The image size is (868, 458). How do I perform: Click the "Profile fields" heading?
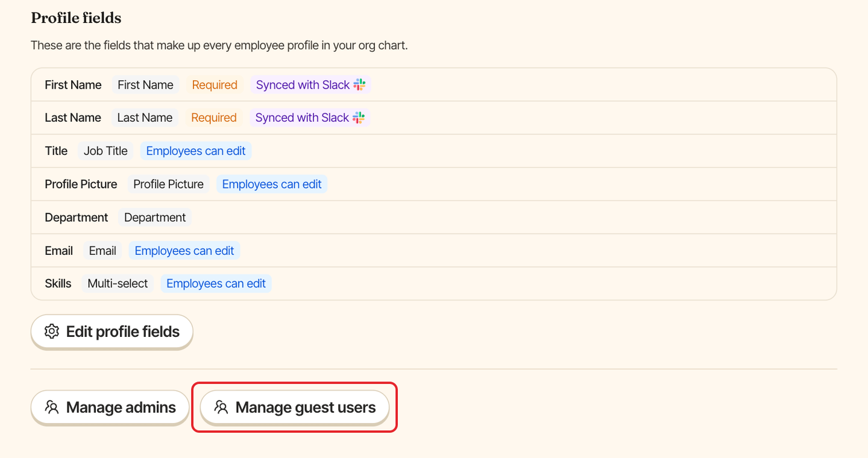(76, 18)
